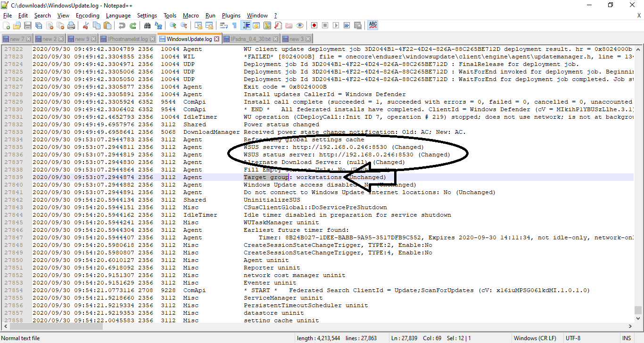The width and height of the screenshot is (644, 343).
Task: Click the Save recorded macro icon
Action: (358, 25)
